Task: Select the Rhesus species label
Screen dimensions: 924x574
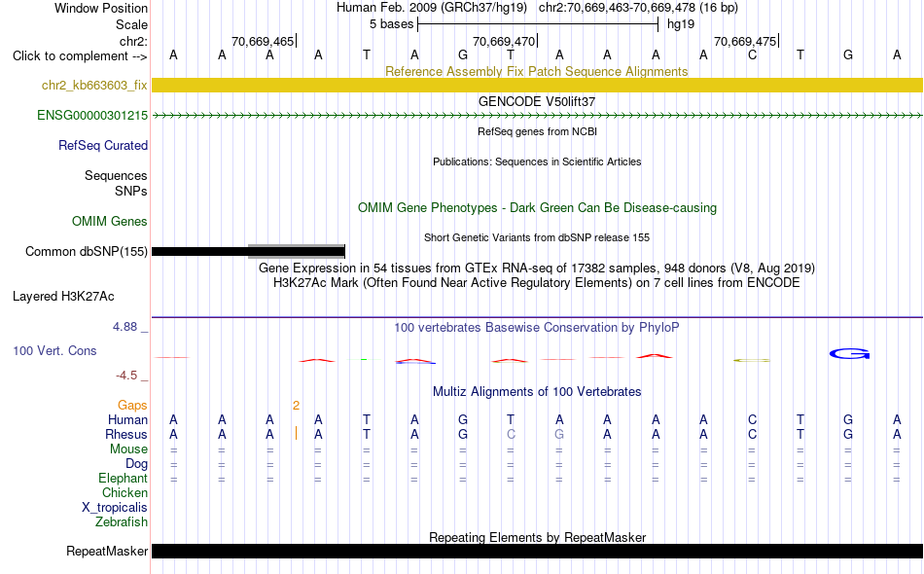Action: [x=126, y=434]
